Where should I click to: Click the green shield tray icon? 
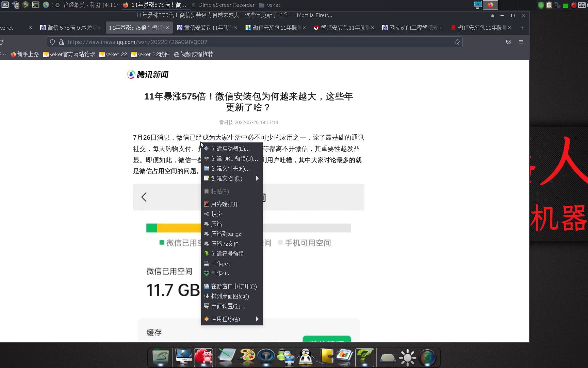point(541,5)
